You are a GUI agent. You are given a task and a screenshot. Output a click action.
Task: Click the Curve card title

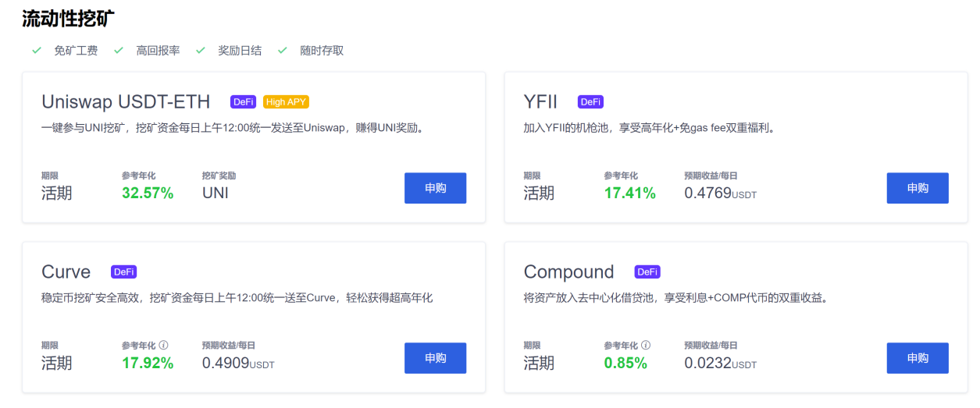(66, 272)
